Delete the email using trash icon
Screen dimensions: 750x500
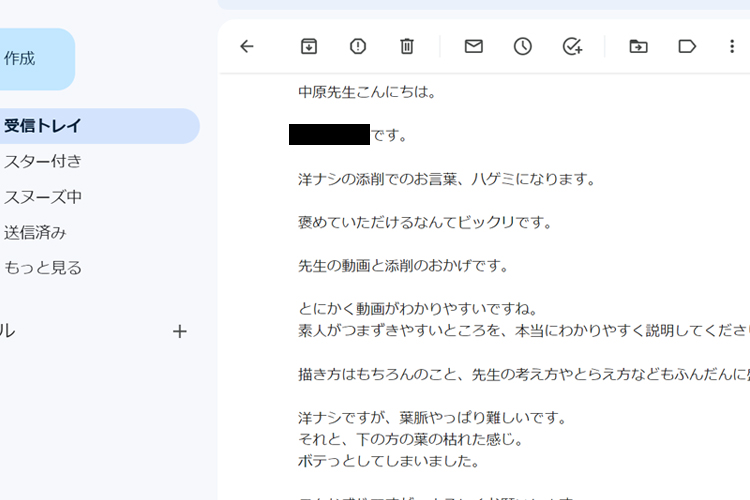(x=407, y=46)
